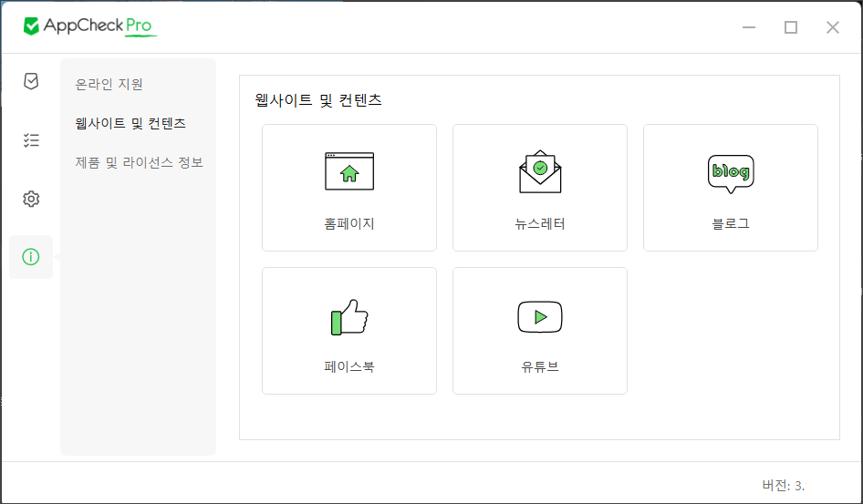863x504 pixels.
Task: Select 웹사이트 및 컨텐츠 menu item
Action: pyautogui.click(x=130, y=123)
